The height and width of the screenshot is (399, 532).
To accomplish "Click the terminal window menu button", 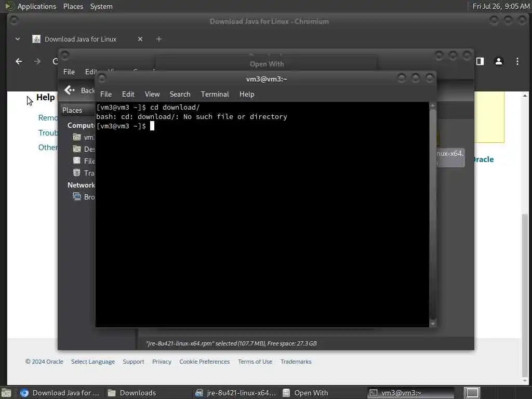I will tap(102, 78).
